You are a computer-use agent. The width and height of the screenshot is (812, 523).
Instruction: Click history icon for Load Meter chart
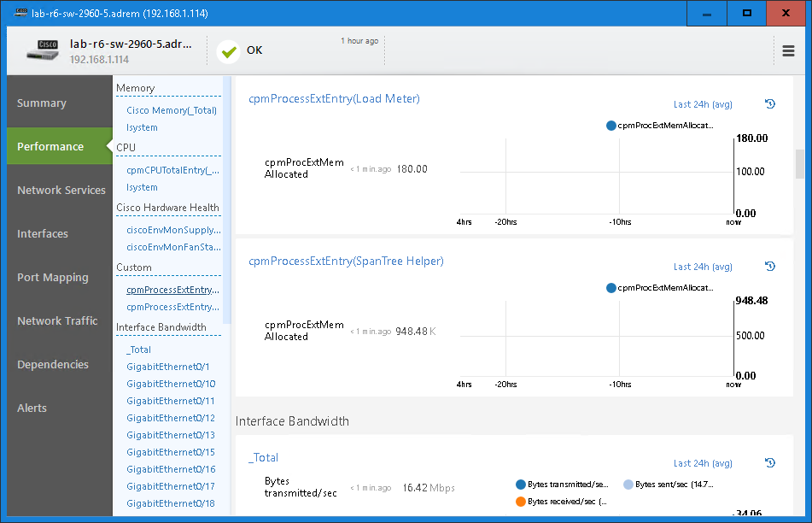click(770, 103)
